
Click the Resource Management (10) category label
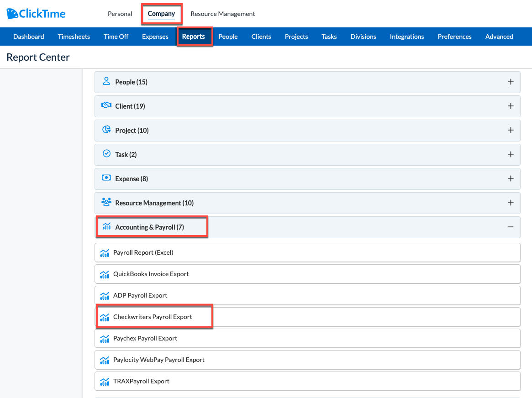(x=154, y=203)
